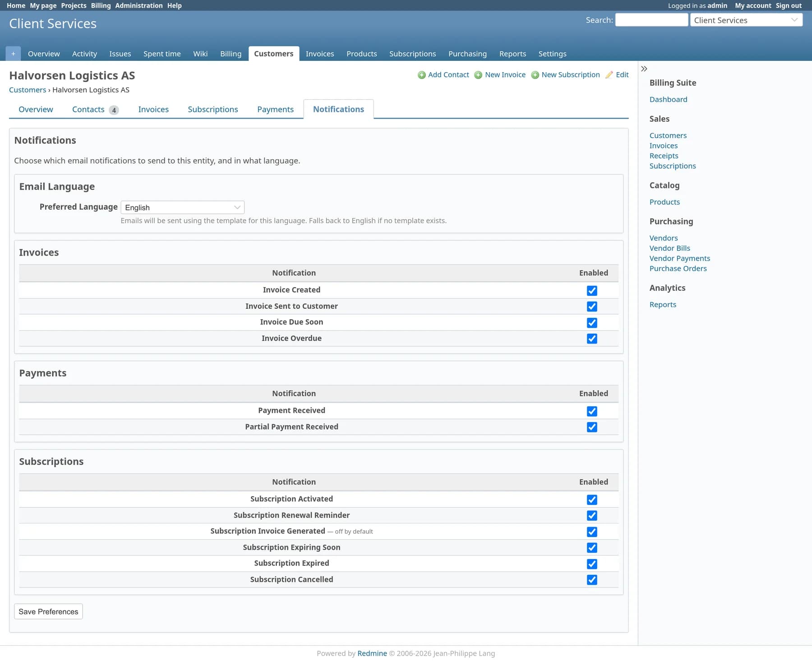Click the Halvorsen Logistics AS heading
This screenshot has height=661, width=812.
pyautogui.click(x=72, y=75)
